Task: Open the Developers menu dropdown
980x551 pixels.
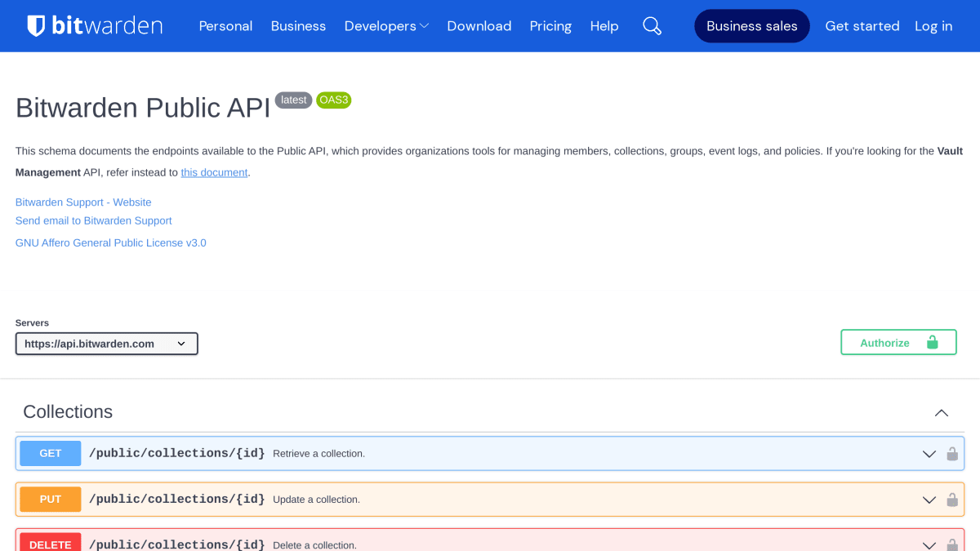Action: point(386,26)
